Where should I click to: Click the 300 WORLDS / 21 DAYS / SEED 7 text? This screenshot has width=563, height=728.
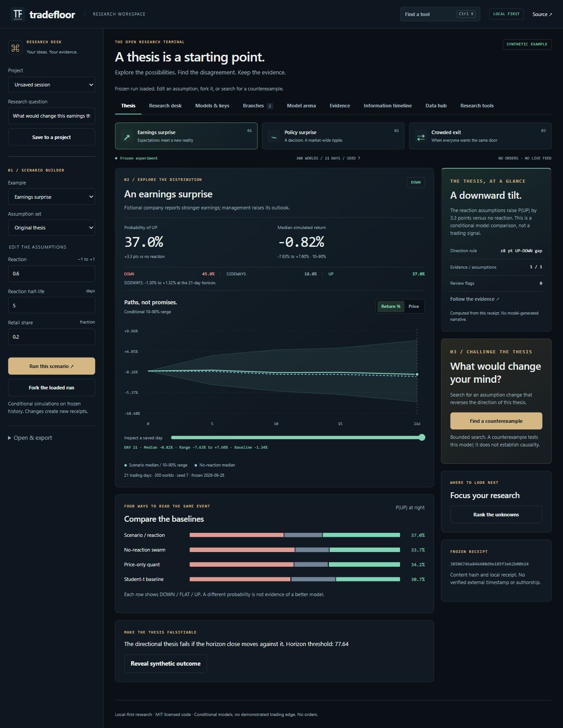[328, 158]
